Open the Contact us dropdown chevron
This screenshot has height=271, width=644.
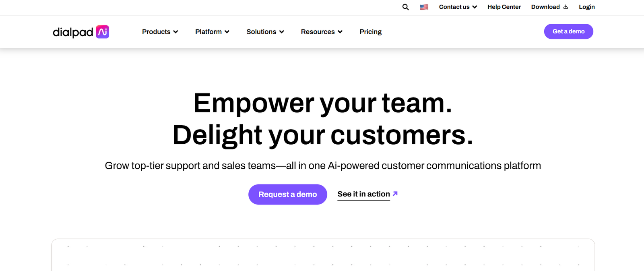475,7
